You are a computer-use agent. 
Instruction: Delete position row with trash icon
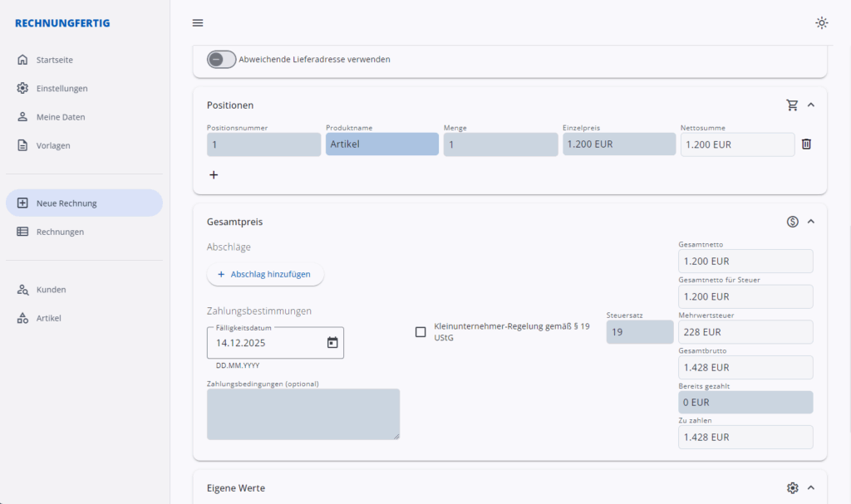806,144
